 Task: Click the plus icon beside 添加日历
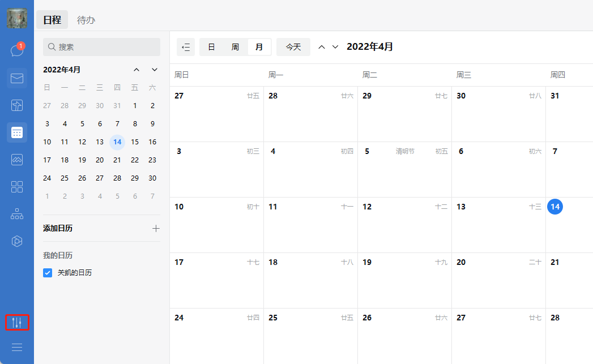click(x=156, y=229)
